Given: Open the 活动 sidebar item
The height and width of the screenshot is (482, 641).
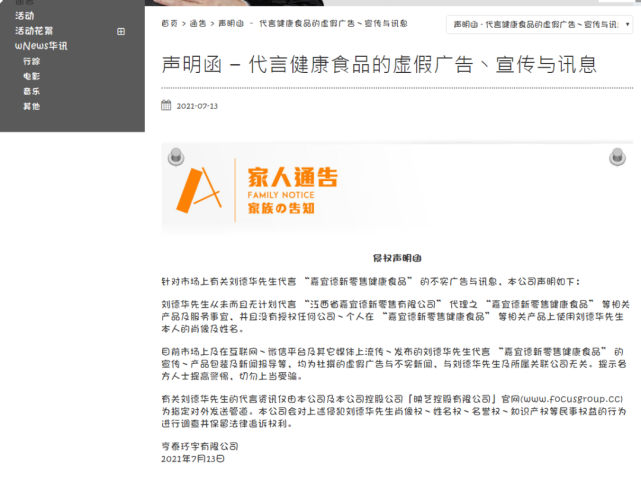Looking at the screenshot, I should pyautogui.click(x=25, y=16).
